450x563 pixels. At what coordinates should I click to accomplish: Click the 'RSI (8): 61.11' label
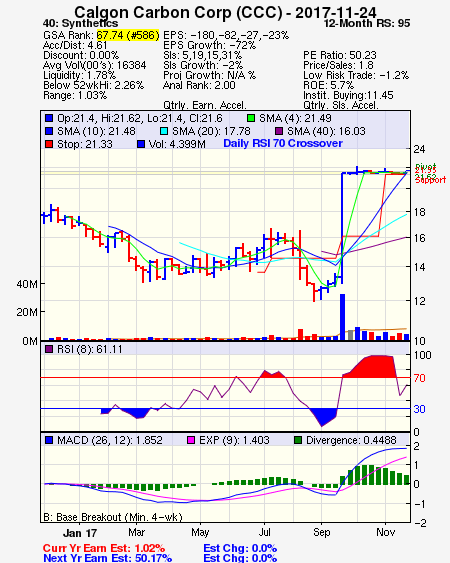90,349
